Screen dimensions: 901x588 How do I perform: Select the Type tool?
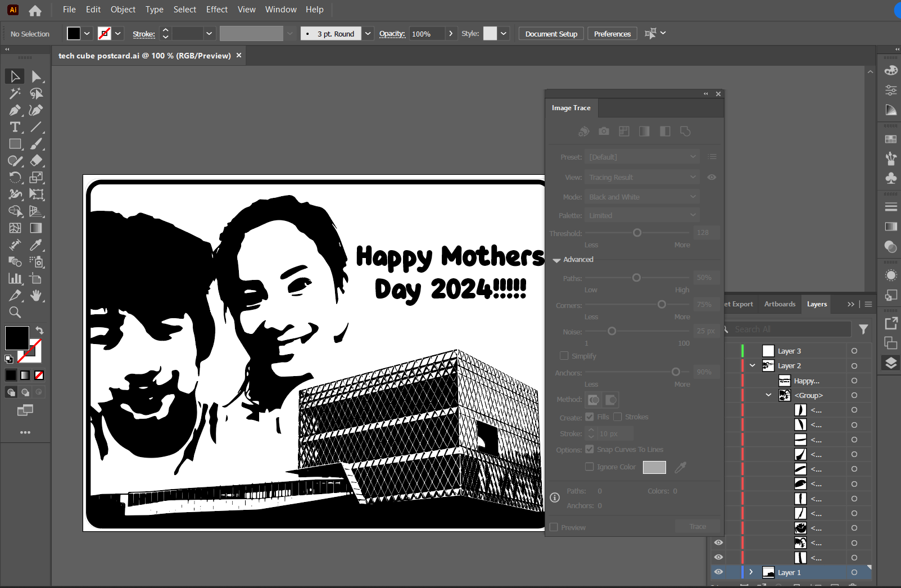(15, 127)
